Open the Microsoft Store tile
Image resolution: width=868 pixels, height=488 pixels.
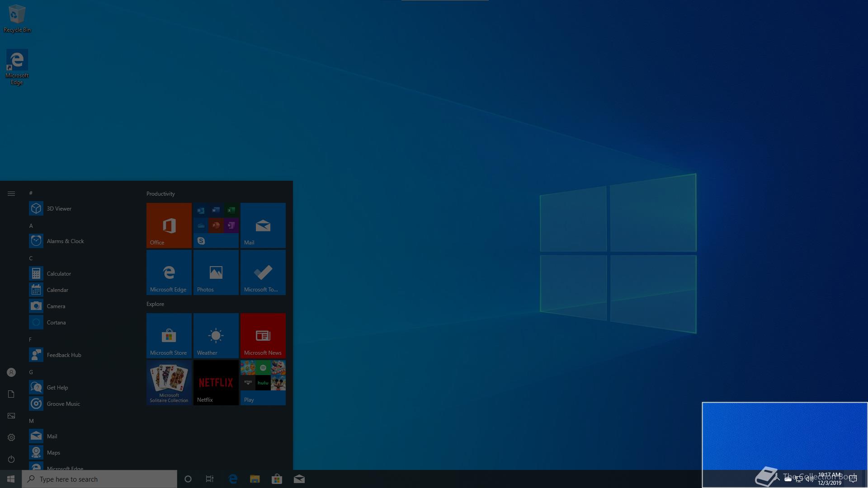[x=169, y=336]
